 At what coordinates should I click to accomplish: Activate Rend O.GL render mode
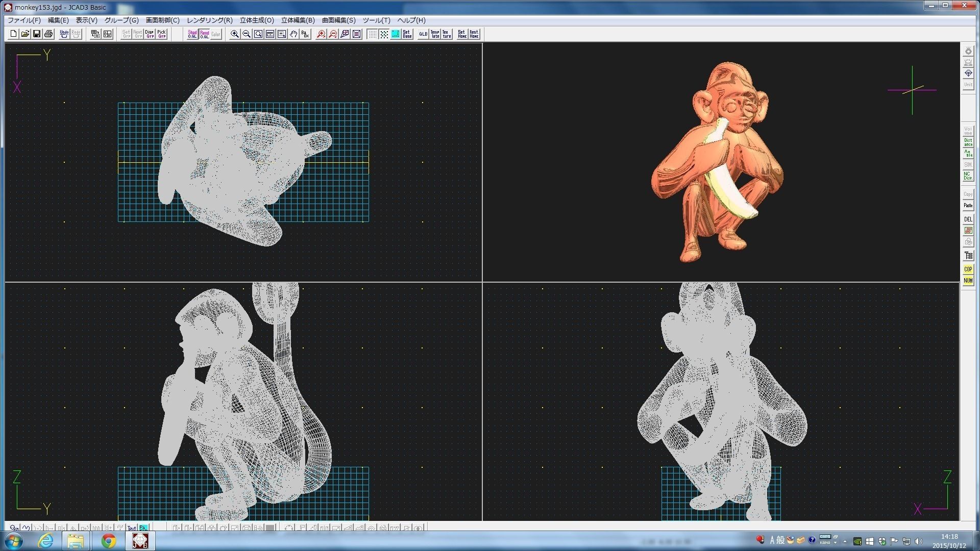(x=204, y=34)
